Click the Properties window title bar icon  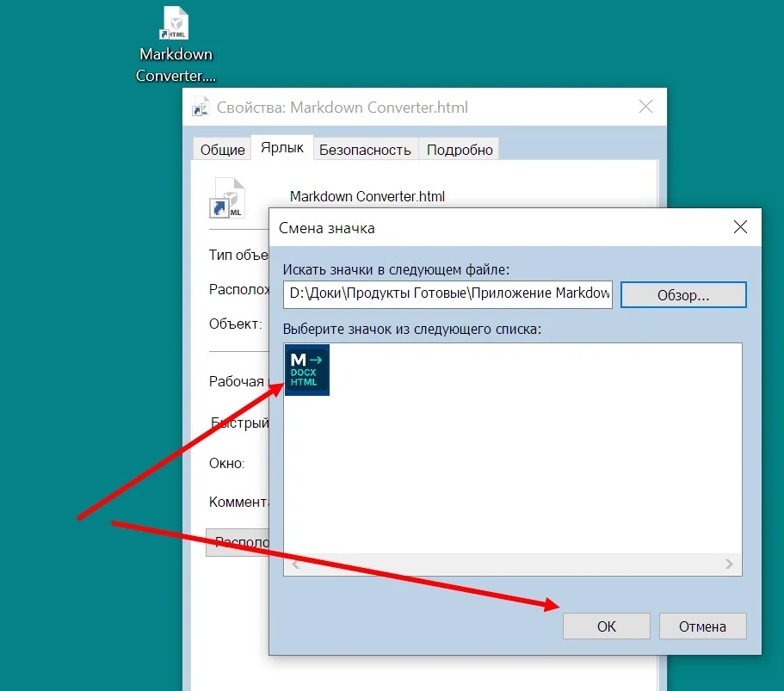(201, 108)
